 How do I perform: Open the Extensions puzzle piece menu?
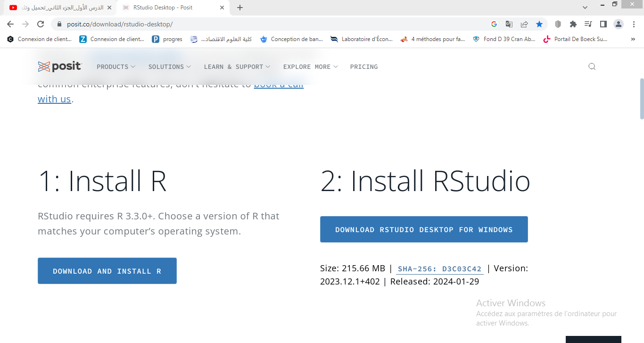[573, 24]
